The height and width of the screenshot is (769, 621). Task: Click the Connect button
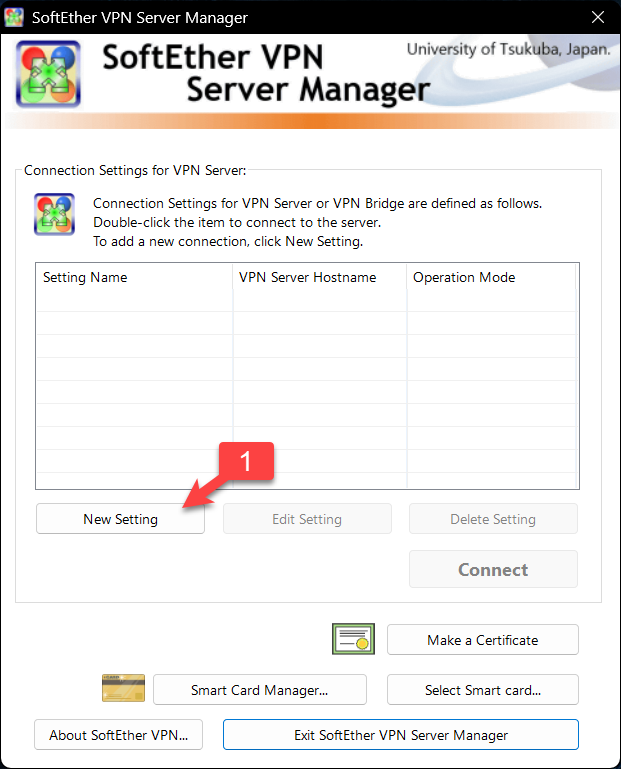point(493,569)
